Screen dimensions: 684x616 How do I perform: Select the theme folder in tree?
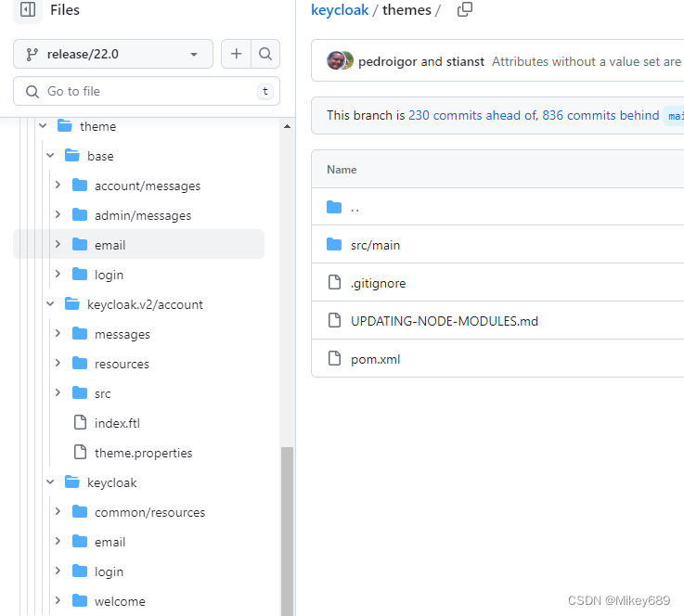tap(97, 126)
